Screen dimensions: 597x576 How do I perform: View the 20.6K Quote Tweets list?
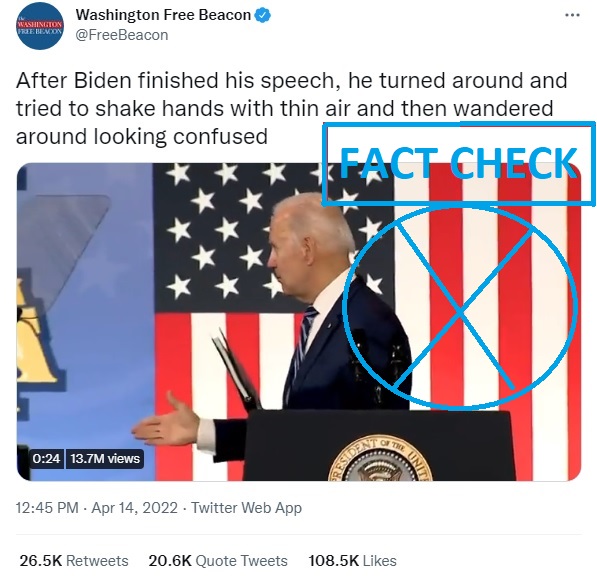(218, 561)
